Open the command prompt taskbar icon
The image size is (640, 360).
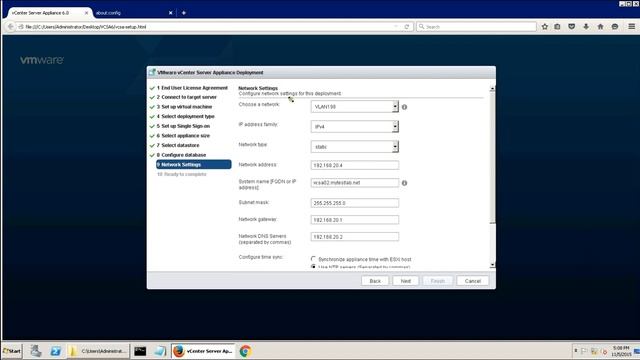tap(140, 351)
